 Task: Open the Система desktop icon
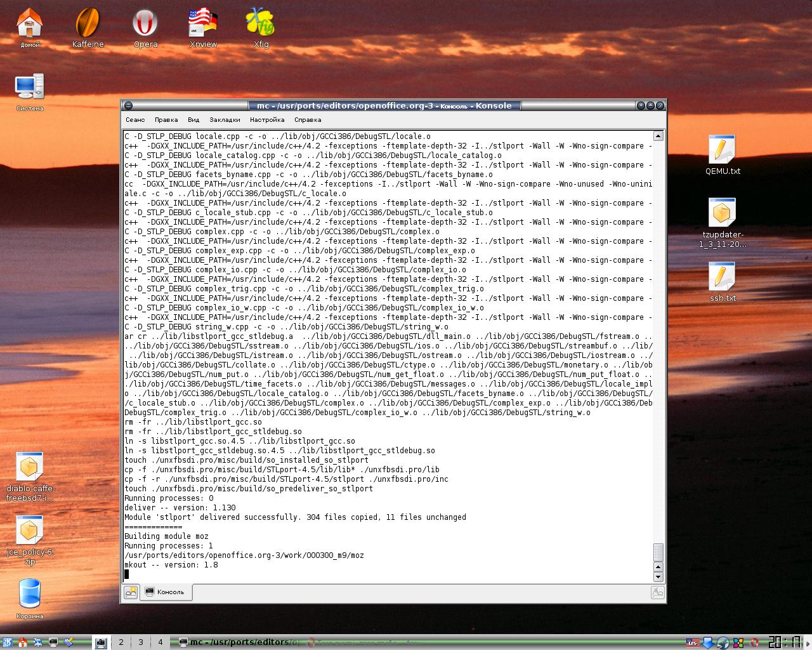29,93
